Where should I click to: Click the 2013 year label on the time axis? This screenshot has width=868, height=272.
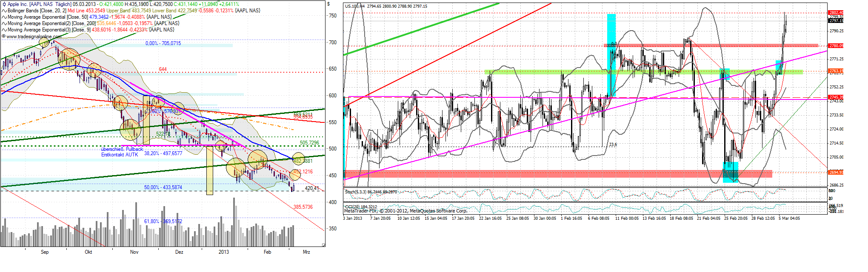(224, 252)
